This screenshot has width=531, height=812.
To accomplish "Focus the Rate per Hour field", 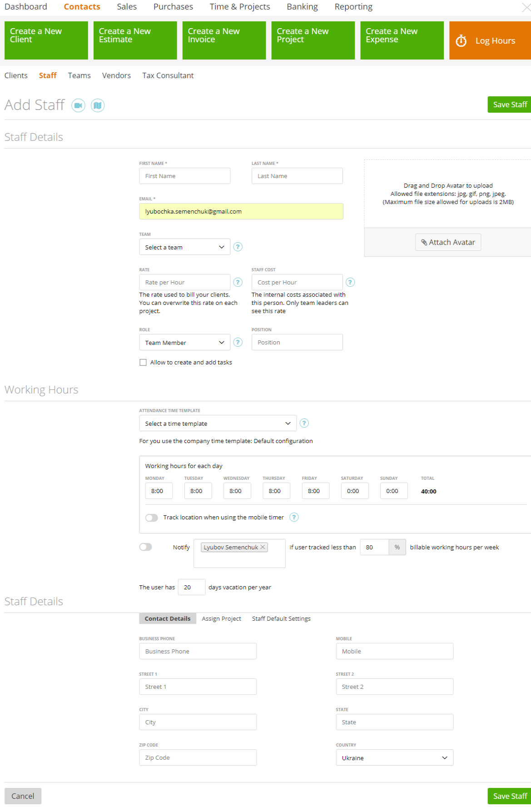I will click(x=185, y=282).
